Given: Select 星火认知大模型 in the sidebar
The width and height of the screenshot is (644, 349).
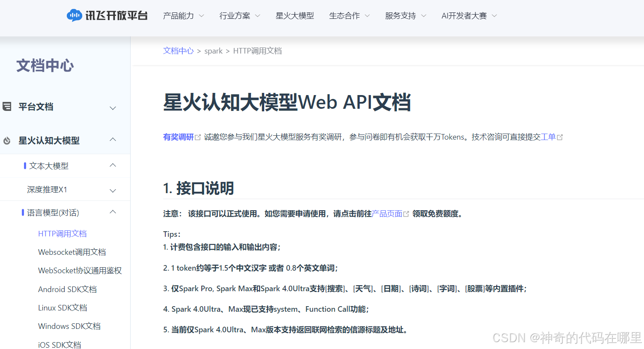Looking at the screenshot, I should 49,140.
